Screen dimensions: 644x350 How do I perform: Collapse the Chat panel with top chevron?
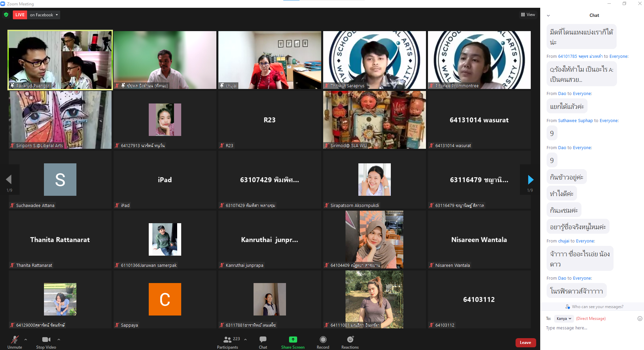(x=548, y=15)
